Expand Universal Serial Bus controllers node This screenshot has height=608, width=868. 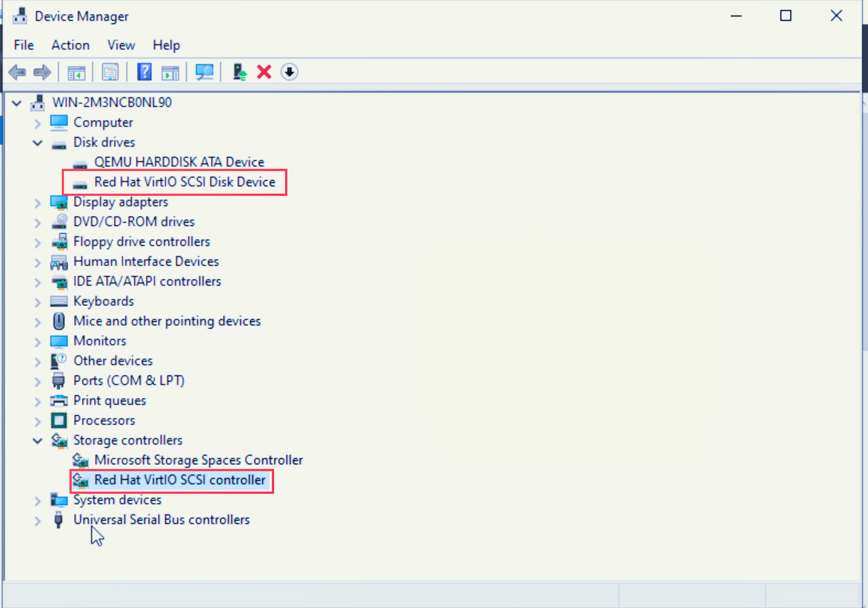pyautogui.click(x=37, y=521)
